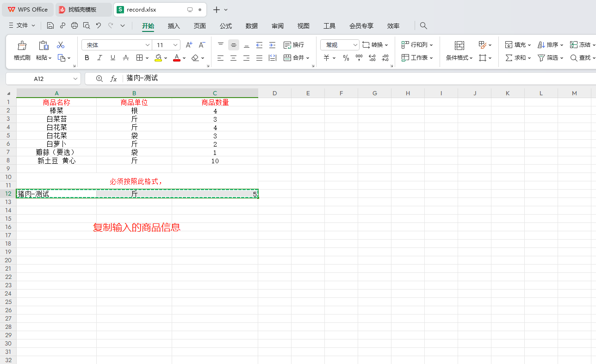Image resolution: width=596 pixels, height=364 pixels.
Task: Click the strikethrough text icon
Action: pyautogui.click(x=126, y=58)
